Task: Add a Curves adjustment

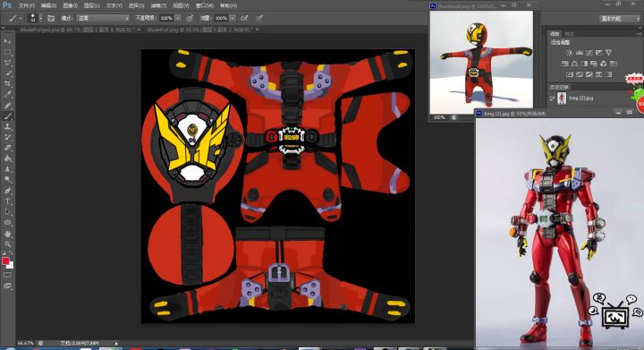Action: 589,53
